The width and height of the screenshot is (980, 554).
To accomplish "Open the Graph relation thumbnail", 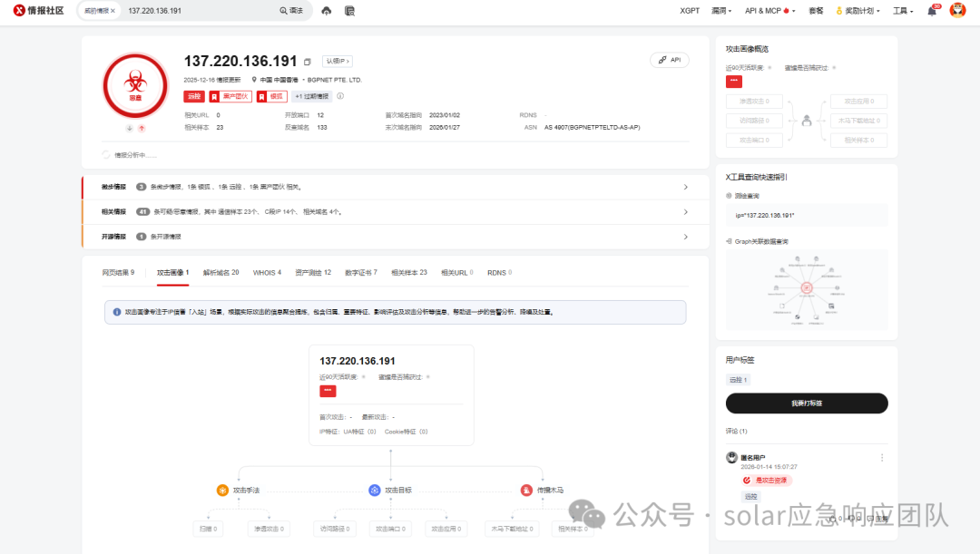I will click(807, 289).
